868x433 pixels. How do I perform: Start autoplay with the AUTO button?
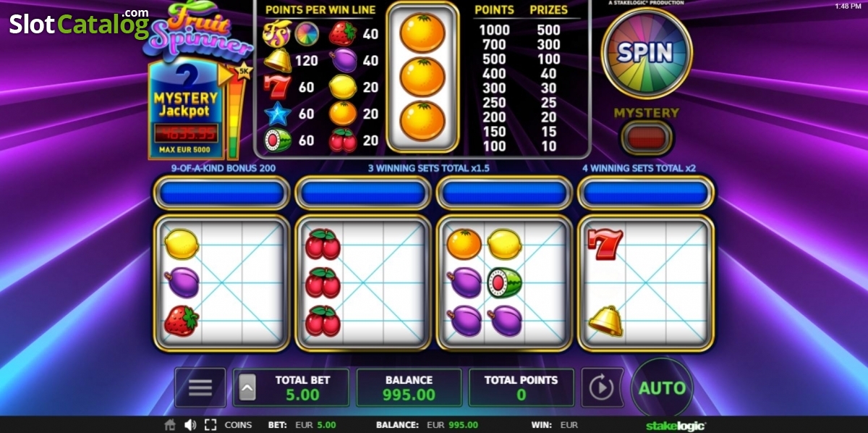661,388
